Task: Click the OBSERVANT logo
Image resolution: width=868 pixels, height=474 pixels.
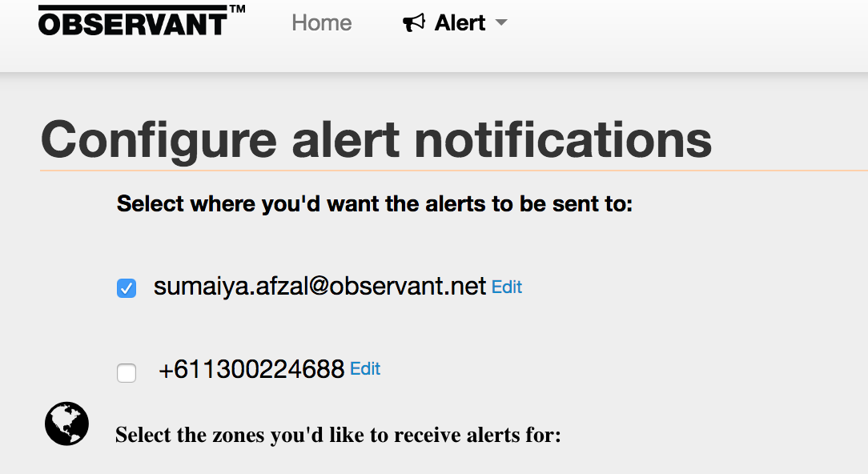Action: click(133, 22)
